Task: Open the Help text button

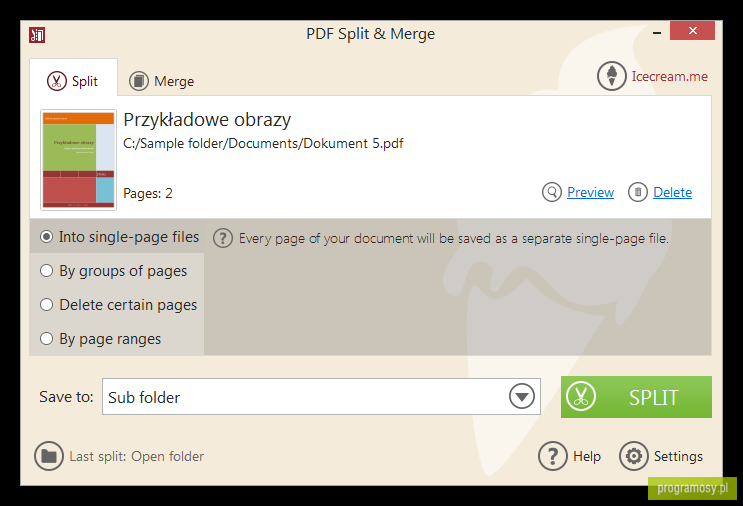Action: 587,456
